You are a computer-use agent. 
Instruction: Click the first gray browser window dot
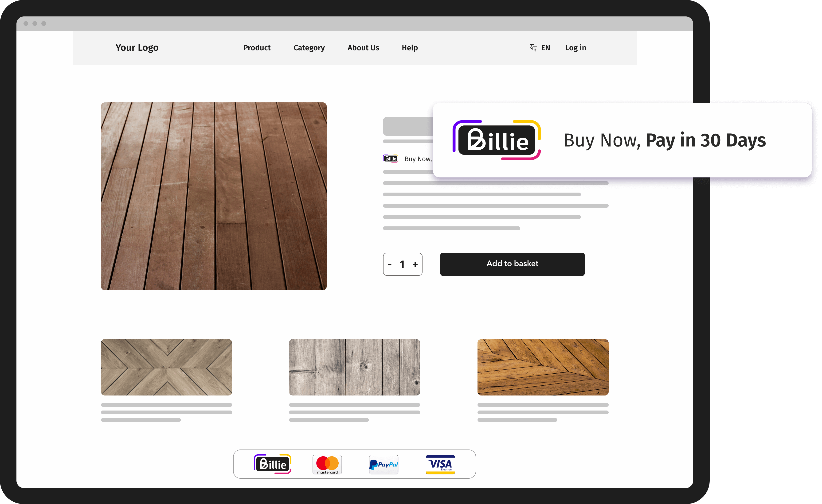point(26,24)
